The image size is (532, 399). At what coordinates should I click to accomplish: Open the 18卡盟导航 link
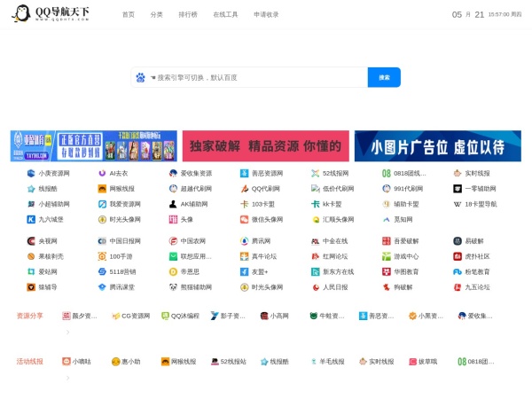(x=481, y=204)
